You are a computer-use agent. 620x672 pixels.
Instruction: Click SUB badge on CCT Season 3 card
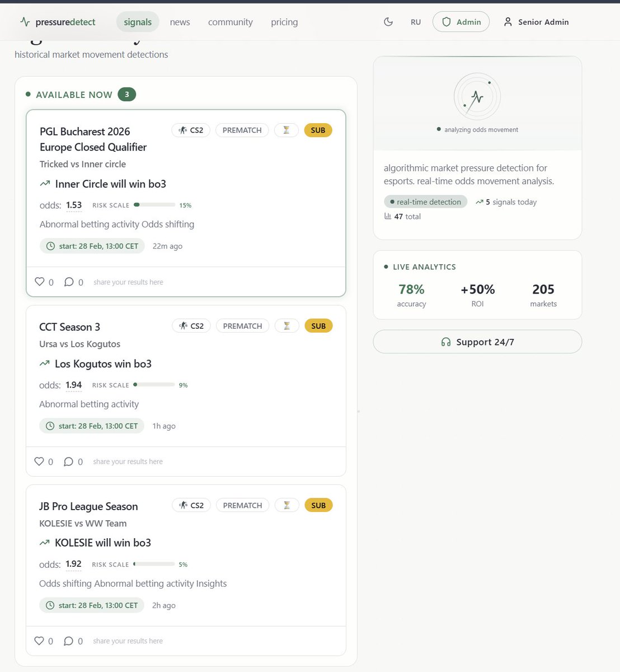coord(318,326)
